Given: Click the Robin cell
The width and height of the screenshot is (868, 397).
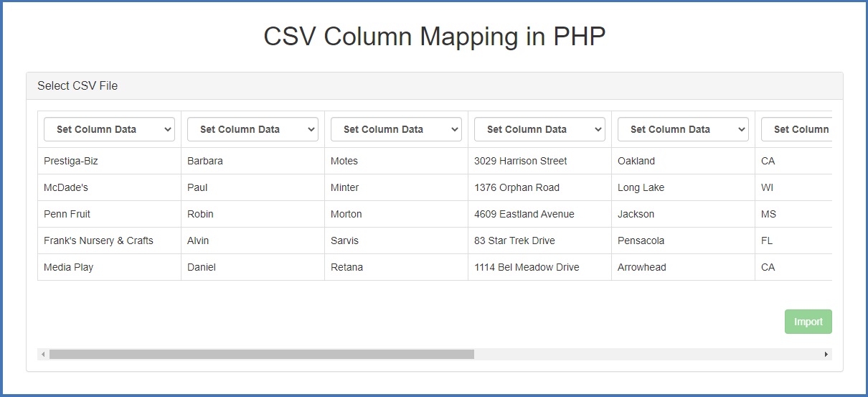Looking at the screenshot, I should click(253, 214).
